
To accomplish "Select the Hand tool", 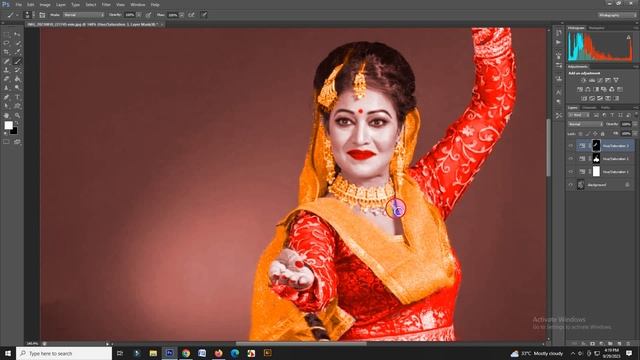I will click(6, 116).
